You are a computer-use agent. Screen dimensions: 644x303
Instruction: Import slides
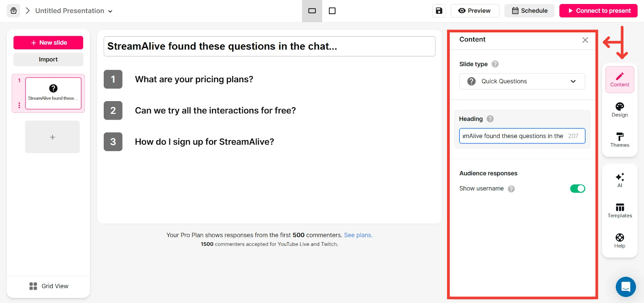click(x=48, y=59)
